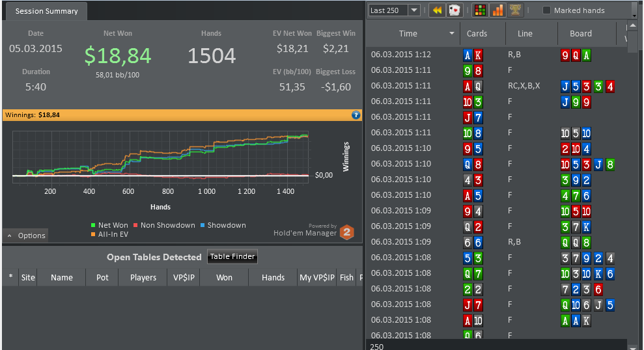Select the 1:11 hand with 9 8
644x350 pixels.
click(496, 70)
